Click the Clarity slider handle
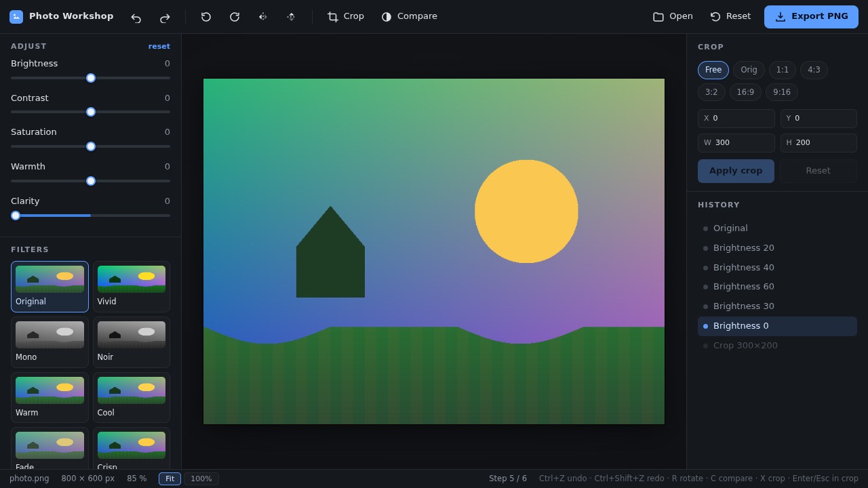 click(16, 216)
